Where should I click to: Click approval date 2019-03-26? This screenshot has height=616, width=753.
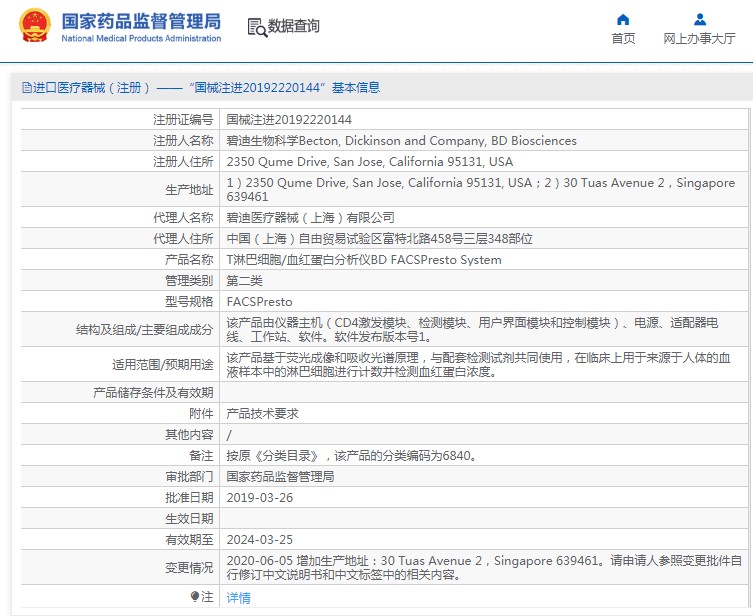pyautogui.click(x=260, y=498)
